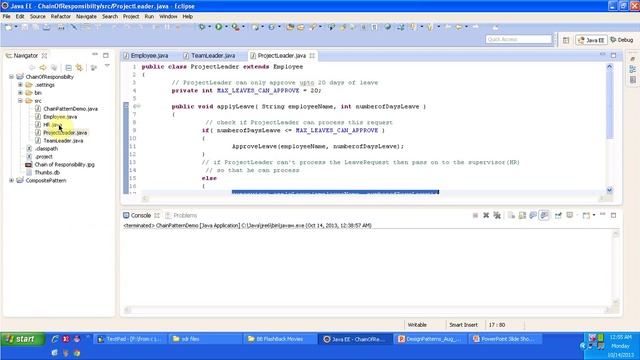
Task: Maximize the Navigator panel
Action: (106, 55)
